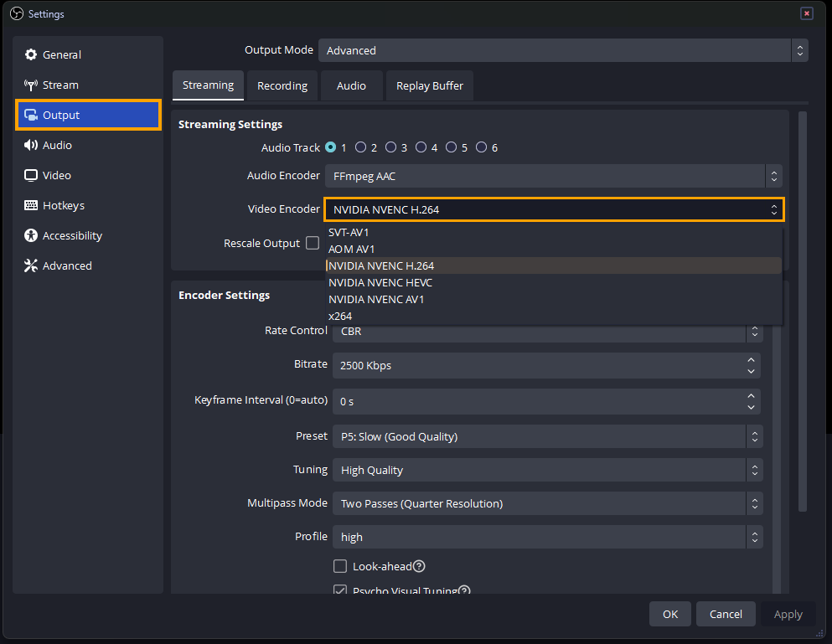Image resolution: width=832 pixels, height=644 pixels.
Task: Open the Multipass Mode dropdown
Action: pos(548,503)
